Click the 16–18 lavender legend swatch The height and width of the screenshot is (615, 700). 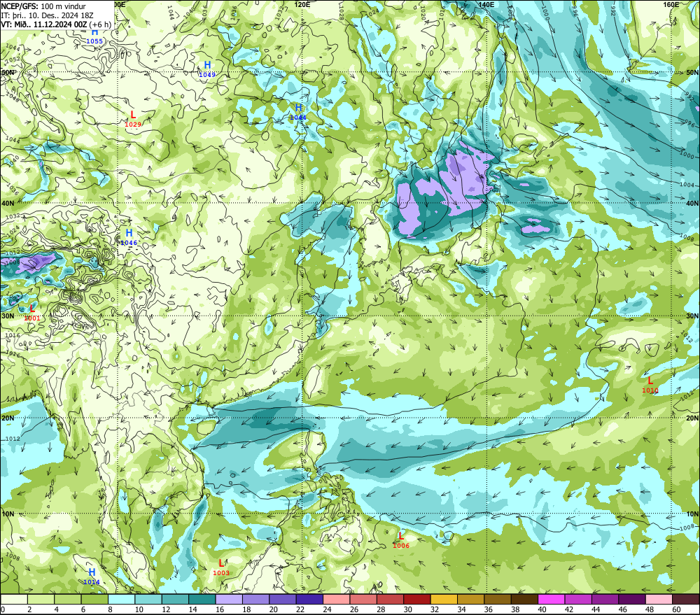tap(229, 599)
